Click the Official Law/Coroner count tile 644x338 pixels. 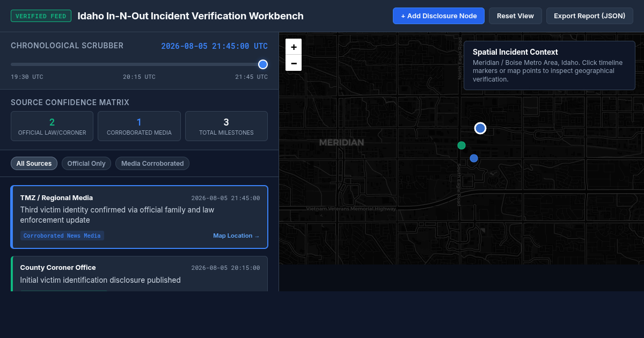pyautogui.click(x=52, y=126)
